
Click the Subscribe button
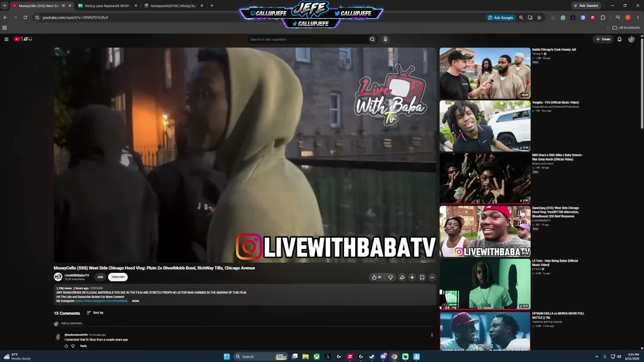coord(118,277)
